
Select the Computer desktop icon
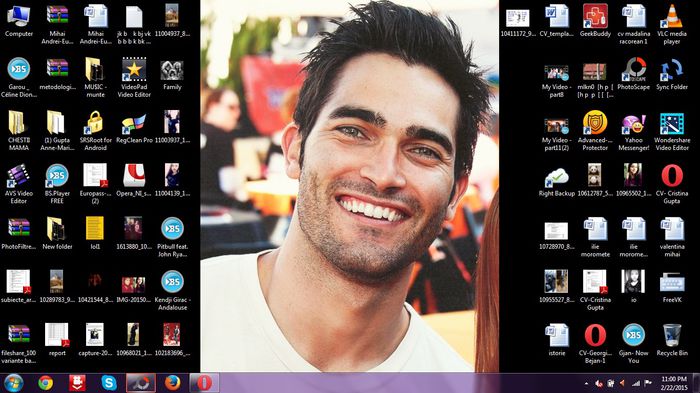18,20
